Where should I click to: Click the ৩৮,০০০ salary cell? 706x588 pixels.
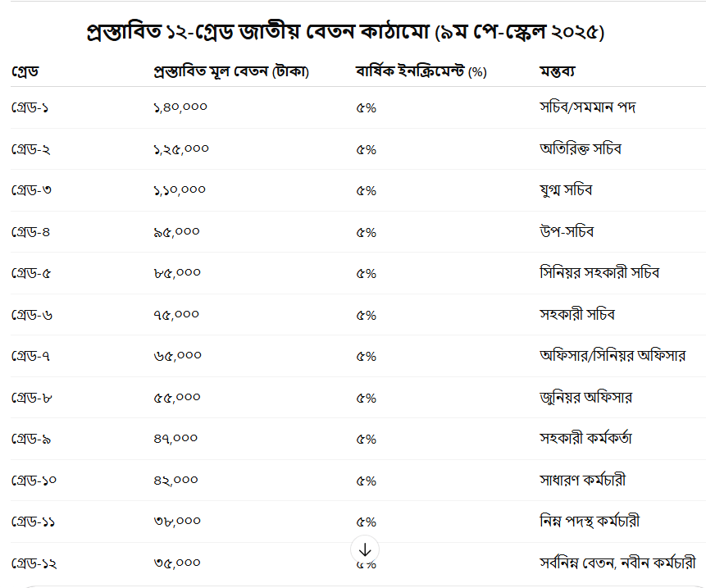[177, 522]
